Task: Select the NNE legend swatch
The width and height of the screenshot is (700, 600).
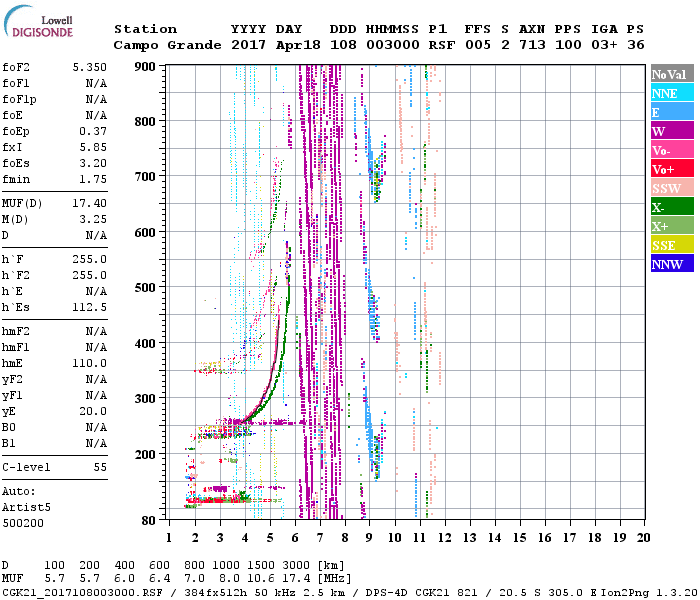Action: point(672,93)
